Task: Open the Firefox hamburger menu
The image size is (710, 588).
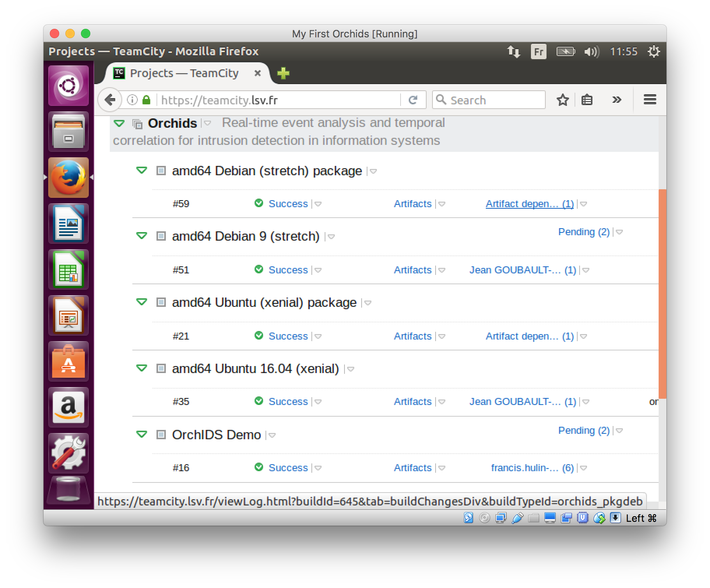Action: 650,100
